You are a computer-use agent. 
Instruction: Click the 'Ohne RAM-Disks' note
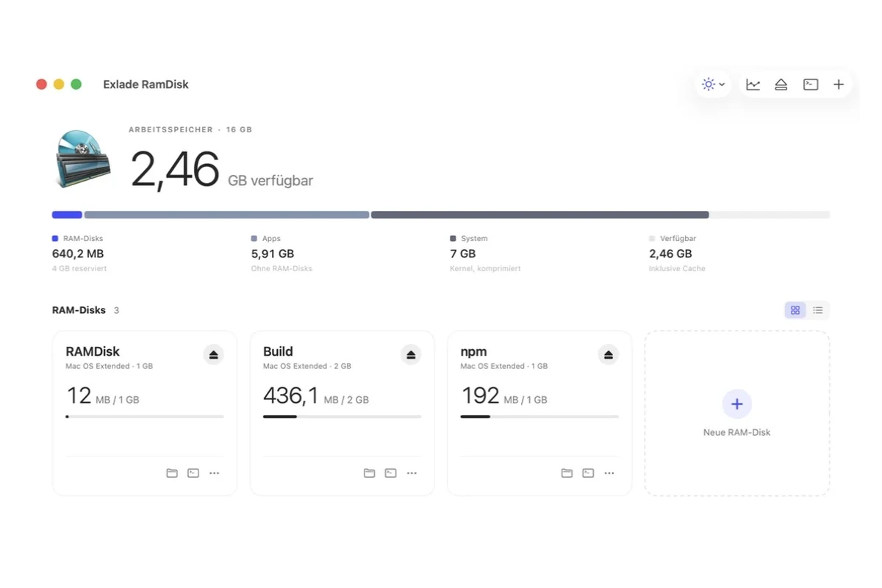(x=282, y=269)
